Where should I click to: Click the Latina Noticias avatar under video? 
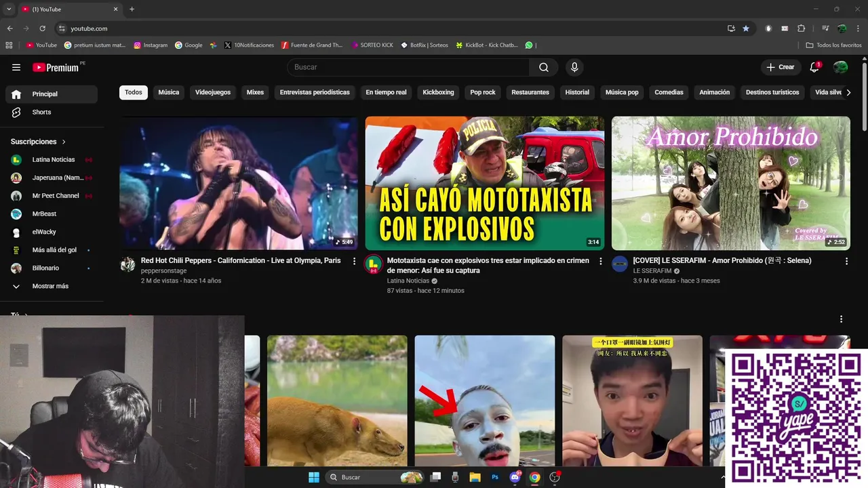374,264
